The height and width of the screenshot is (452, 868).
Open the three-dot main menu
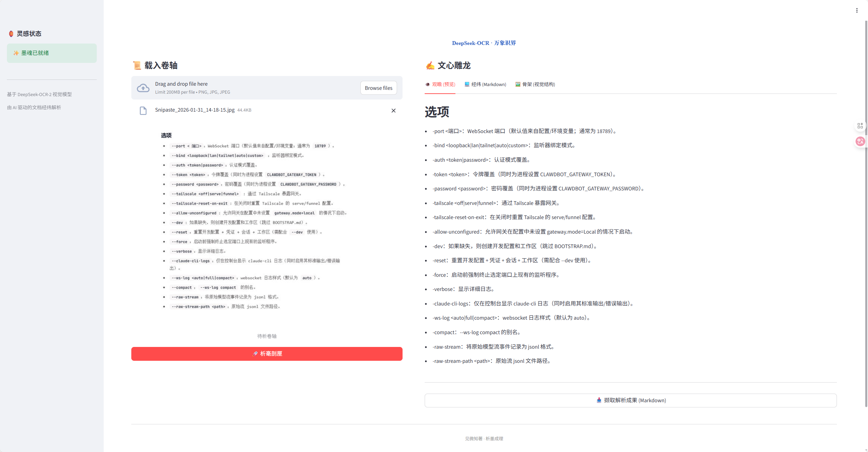(x=857, y=10)
